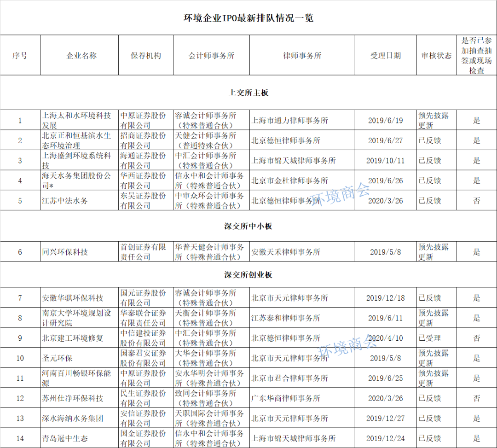The image size is (497, 448).
Task: Click 北京市君合律师事务所 law firm cell
Action: coord(302,378)
